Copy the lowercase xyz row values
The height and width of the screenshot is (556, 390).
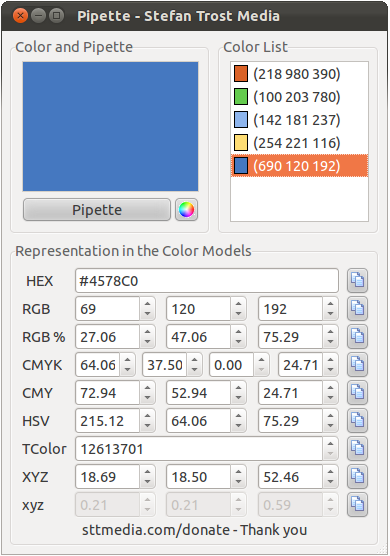357,505
